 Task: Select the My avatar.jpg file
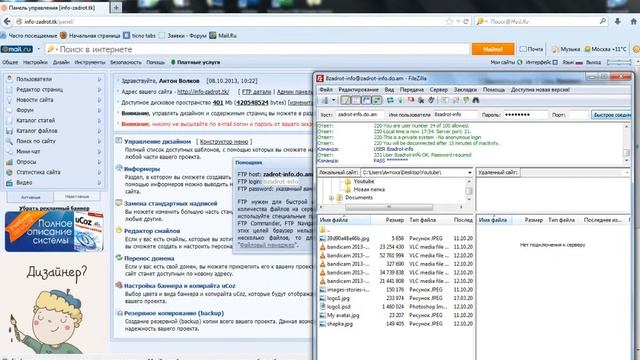click(343, 316)
